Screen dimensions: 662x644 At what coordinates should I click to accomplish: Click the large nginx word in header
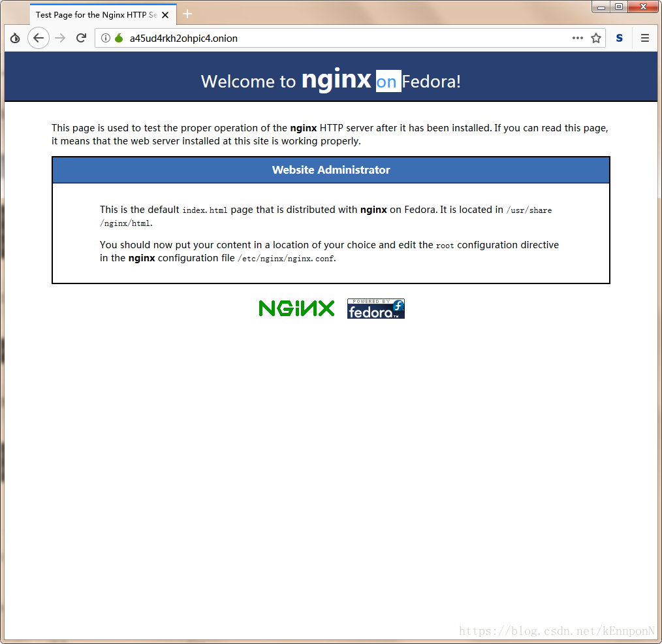pos(336,80)
